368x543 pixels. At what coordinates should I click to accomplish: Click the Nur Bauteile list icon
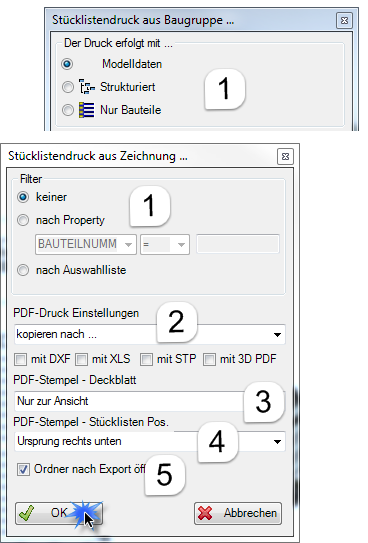click(87, 110)
